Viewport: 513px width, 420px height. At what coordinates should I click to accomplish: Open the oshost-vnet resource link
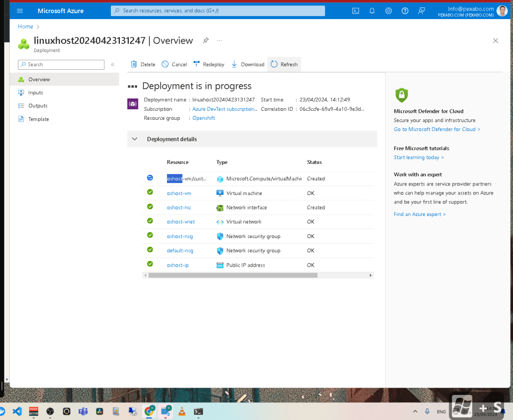[x=181, y=222]
